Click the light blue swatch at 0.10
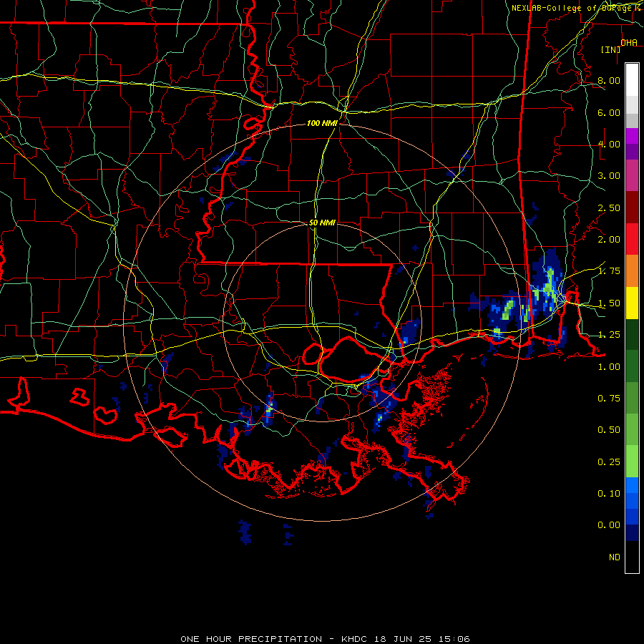Image resolution: width=644 pixels, height=644 pixels. [632, 485]
